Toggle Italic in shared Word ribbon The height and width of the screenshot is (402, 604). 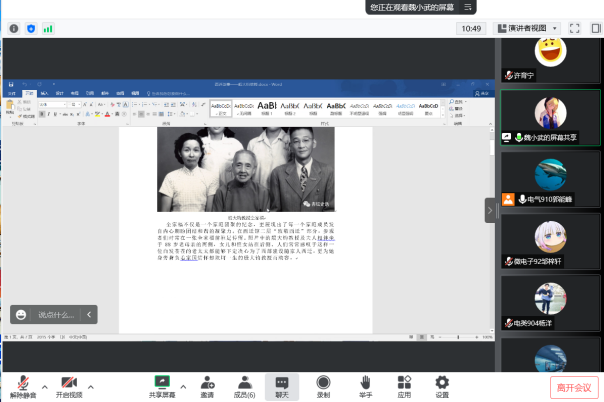(x=49, y=114)
